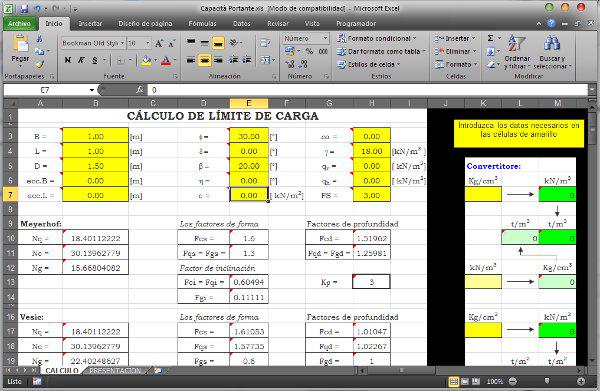Toggle center horizontal alignment

click(x=205, y=60)
